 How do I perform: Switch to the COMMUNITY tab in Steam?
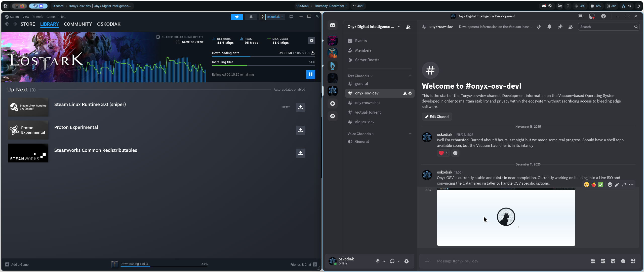coord(78,24)
